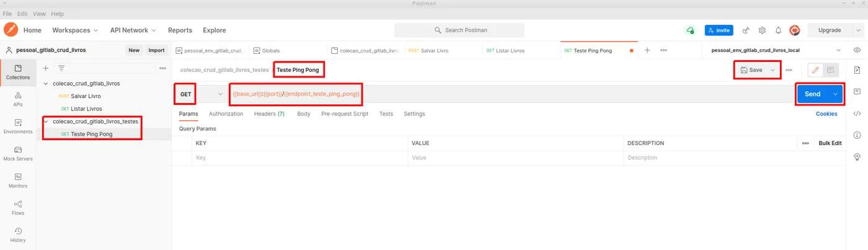Switch to comment mode icon

(x=830, y=70)
